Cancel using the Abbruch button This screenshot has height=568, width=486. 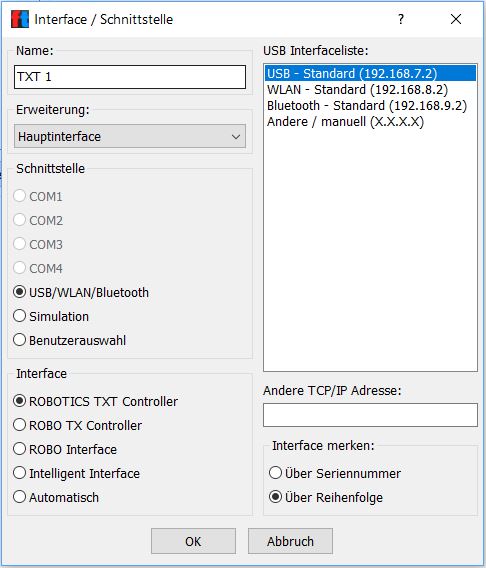pyautogui.click(x=290, y=541)
